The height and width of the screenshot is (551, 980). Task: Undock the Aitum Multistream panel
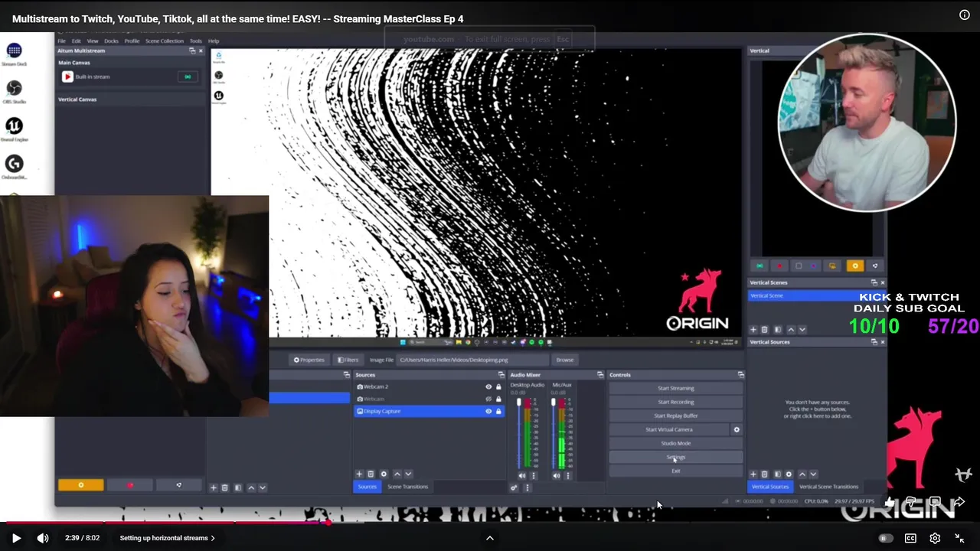coord(192,51)
